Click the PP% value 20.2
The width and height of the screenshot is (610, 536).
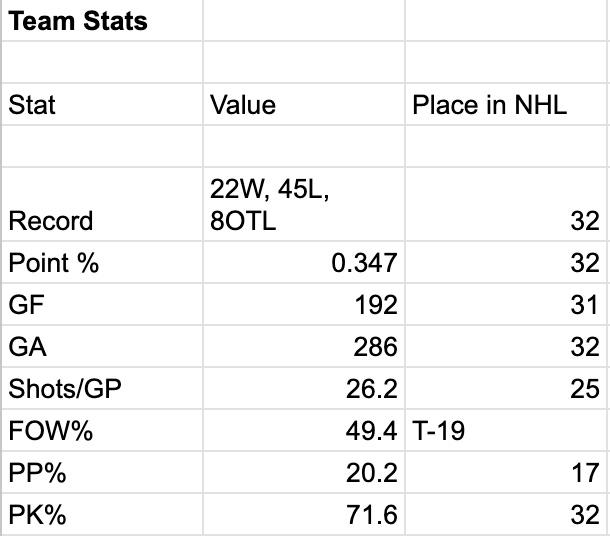coord(371,473)
